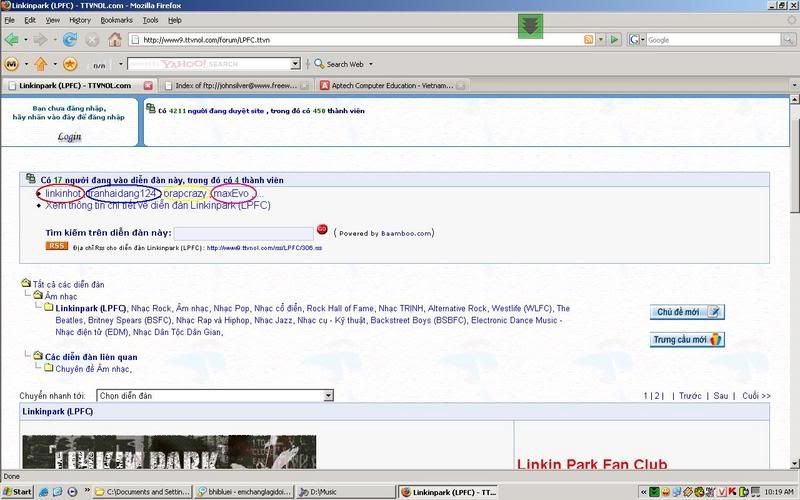Click the grey Forward arrow button
The width and height of the screenshot is (800, 500).
(x=40, y=39)
